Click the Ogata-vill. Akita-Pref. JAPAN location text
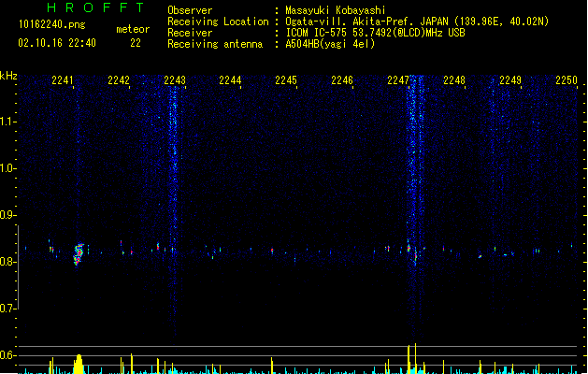This screenshot has height=374, width=588. click(x=417, y=22)
